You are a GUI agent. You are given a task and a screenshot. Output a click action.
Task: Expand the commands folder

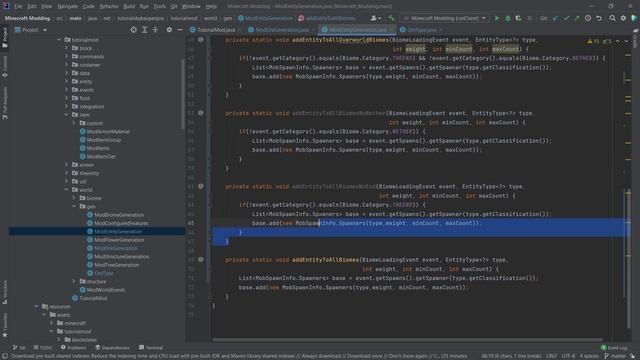point(67,56)
